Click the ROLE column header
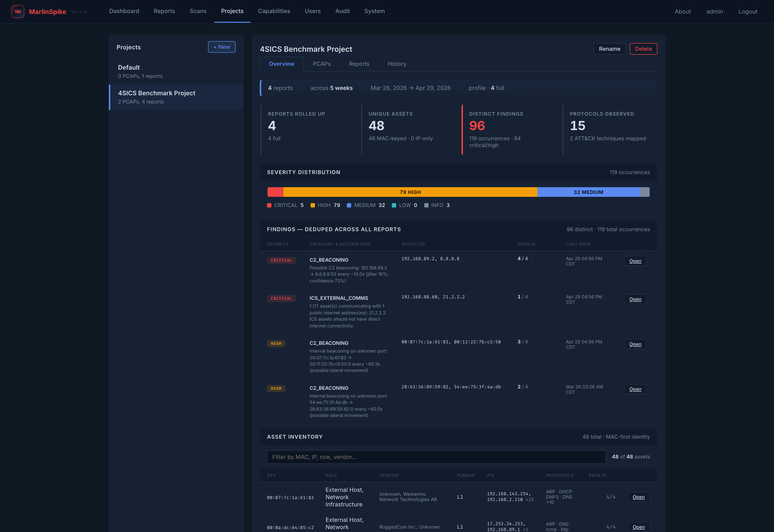This screenshot has width=774, height=532. coord(331,475)
